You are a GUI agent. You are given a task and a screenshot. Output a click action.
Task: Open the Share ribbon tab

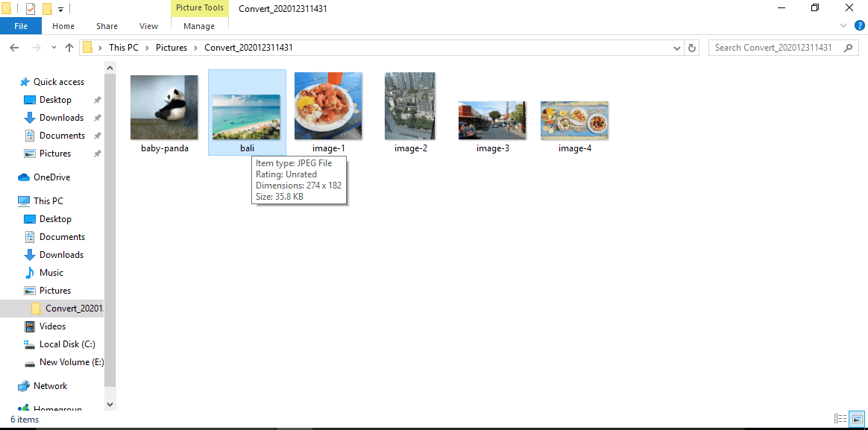[107, 26]
